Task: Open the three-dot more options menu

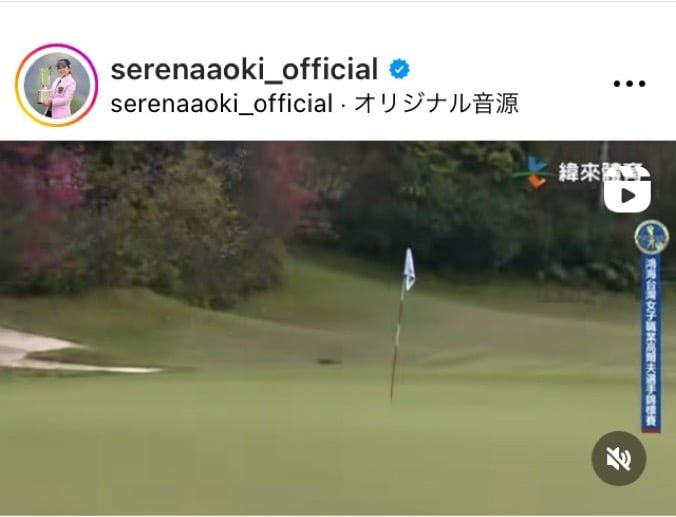Action: point(629,83)
